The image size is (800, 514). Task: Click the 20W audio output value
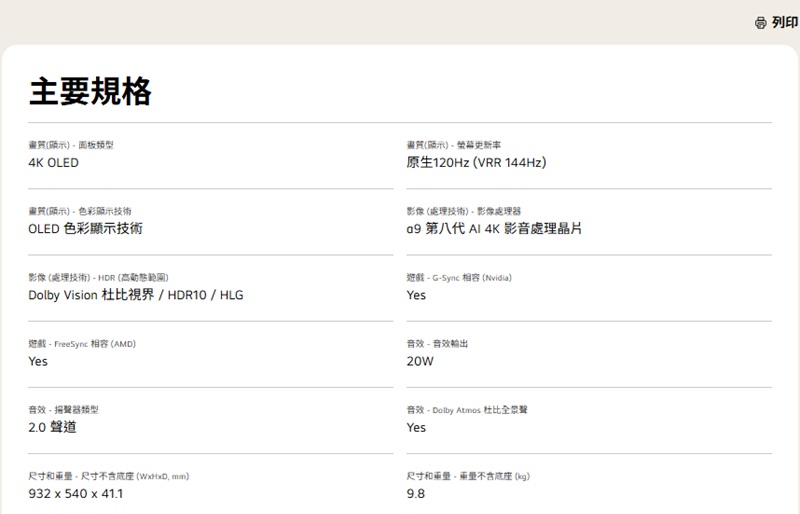coord(420,361)
